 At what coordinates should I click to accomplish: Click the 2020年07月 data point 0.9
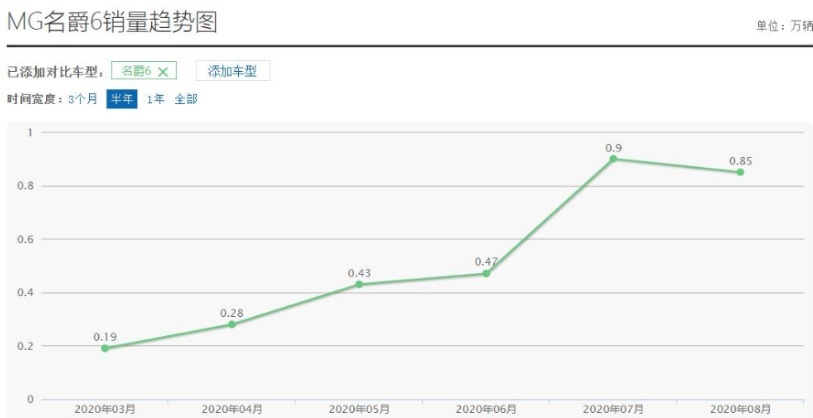coord(613,159)
